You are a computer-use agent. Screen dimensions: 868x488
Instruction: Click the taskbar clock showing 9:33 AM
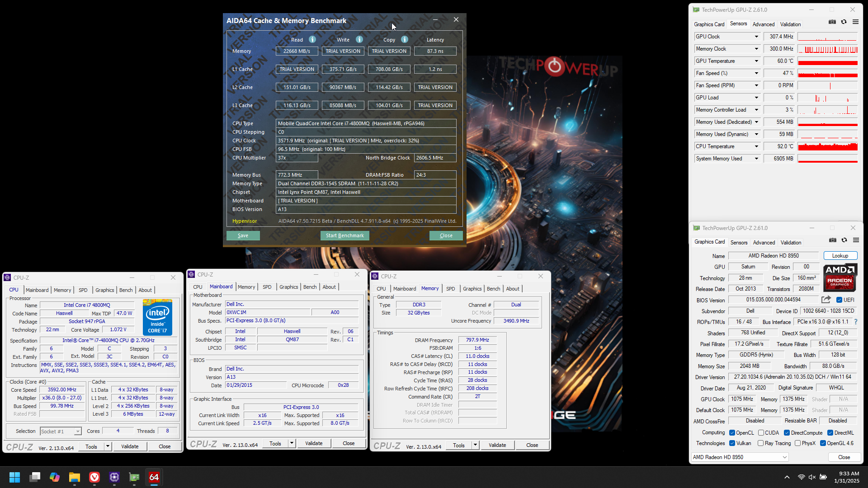coord(847,477)
